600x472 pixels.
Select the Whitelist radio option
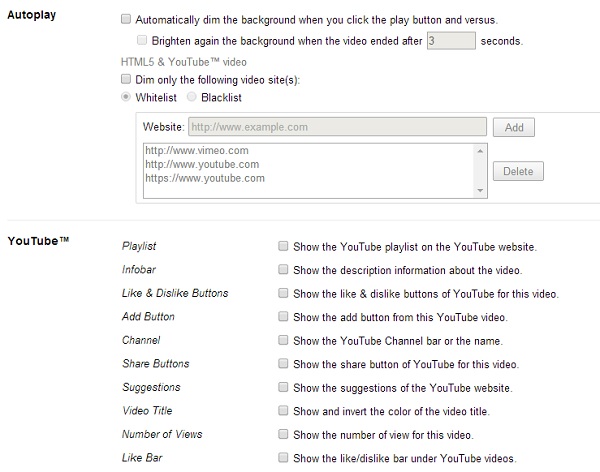[x=126, y=96]
